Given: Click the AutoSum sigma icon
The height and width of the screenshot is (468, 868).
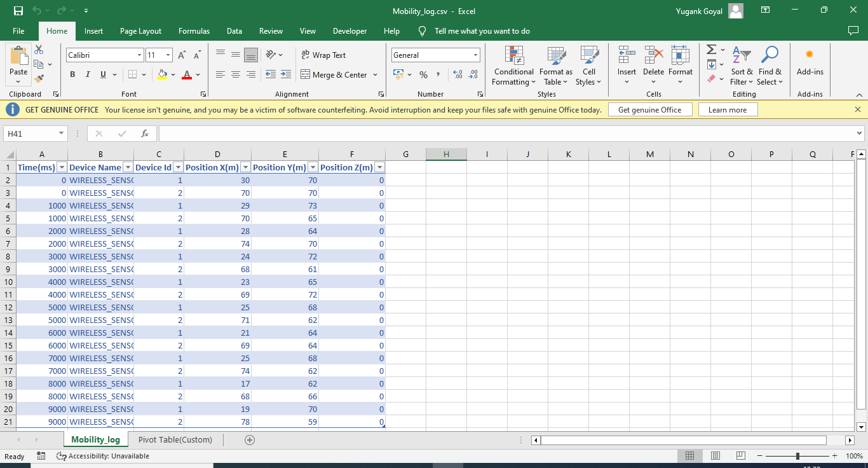Looking at the screenshot, I should [712, 50].
